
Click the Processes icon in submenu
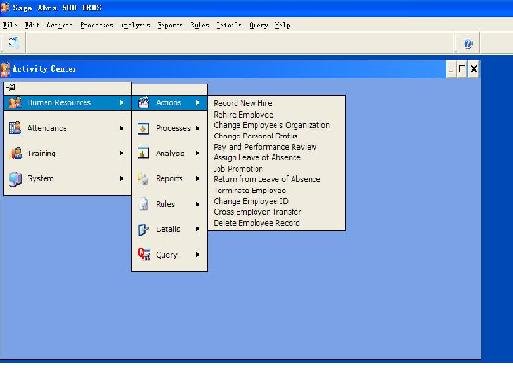(x=143, y=128)
